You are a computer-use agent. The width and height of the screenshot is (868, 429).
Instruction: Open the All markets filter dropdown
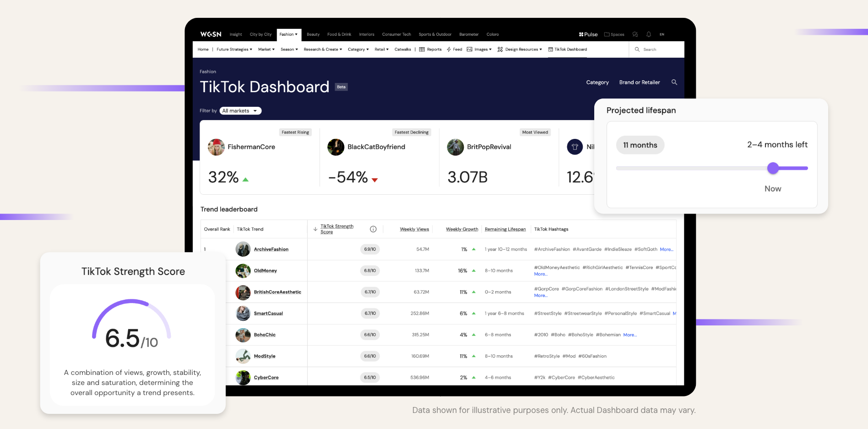pos(240,111)
